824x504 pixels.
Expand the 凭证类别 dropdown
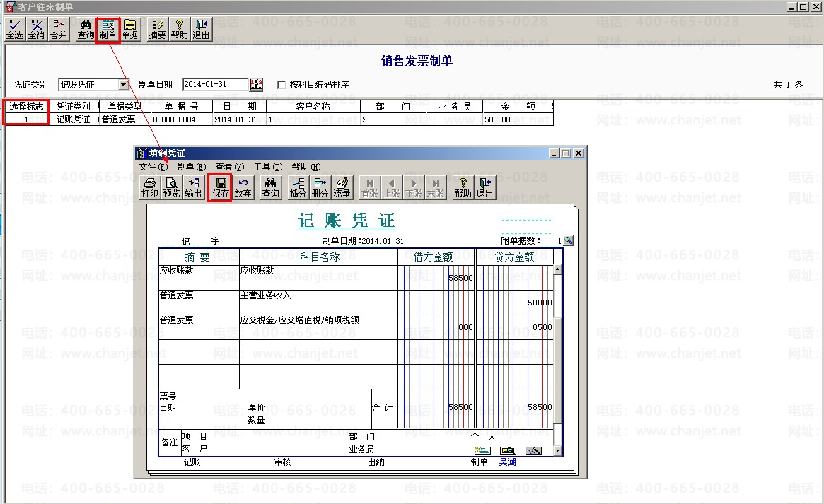124,85
